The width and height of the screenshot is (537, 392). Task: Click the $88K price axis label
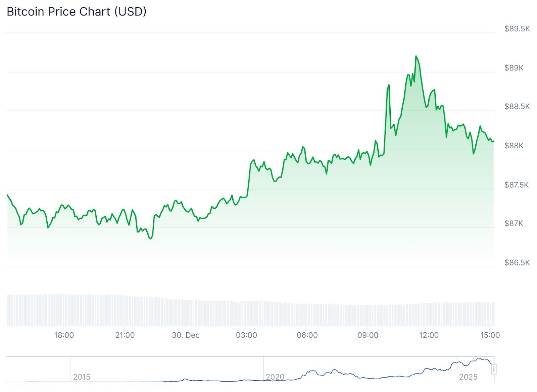tap(514, 146)
